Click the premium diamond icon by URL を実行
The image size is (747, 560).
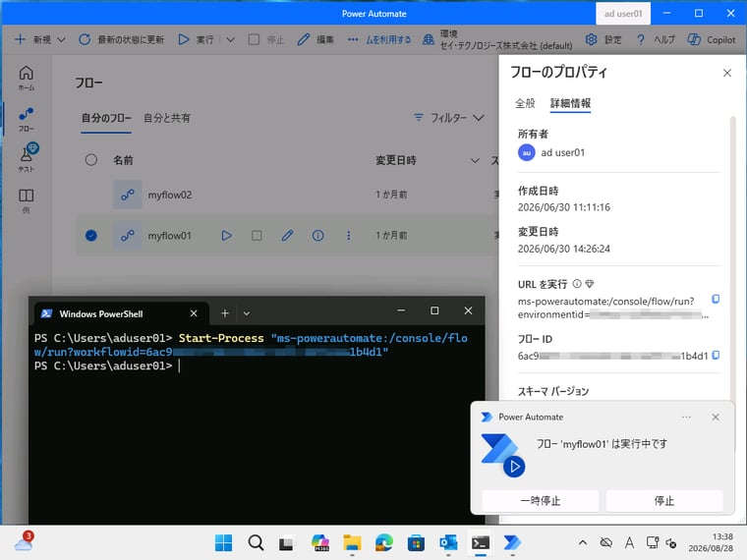tap(590, 284)
